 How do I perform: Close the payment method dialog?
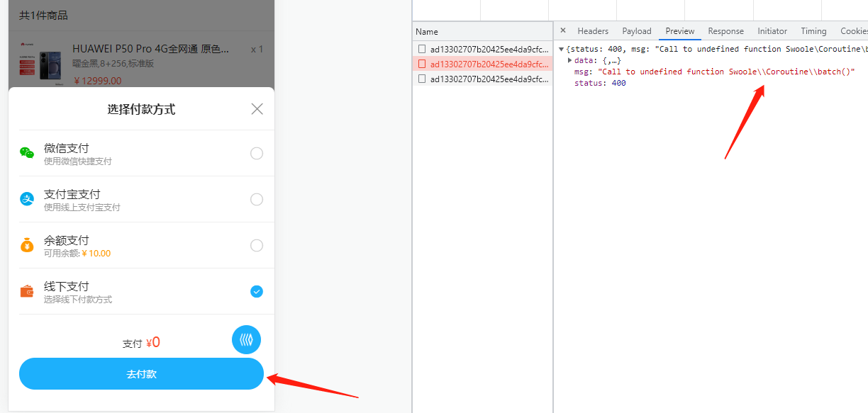pos(257,109)
